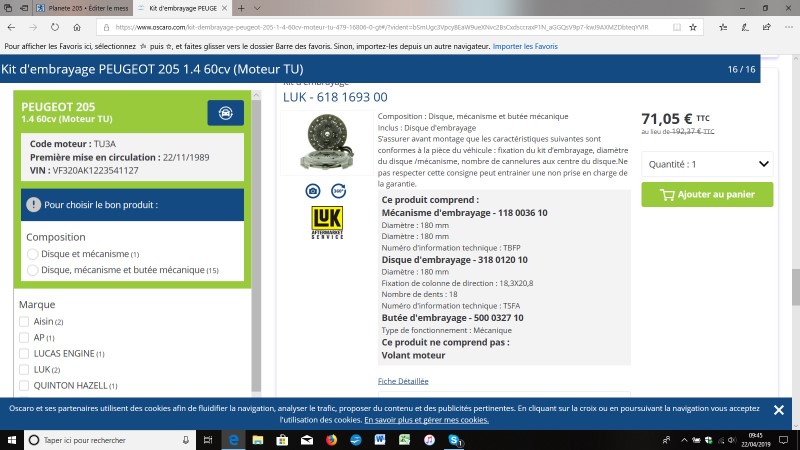Click the page vertical scrollbar thumb

coord(795,288)
